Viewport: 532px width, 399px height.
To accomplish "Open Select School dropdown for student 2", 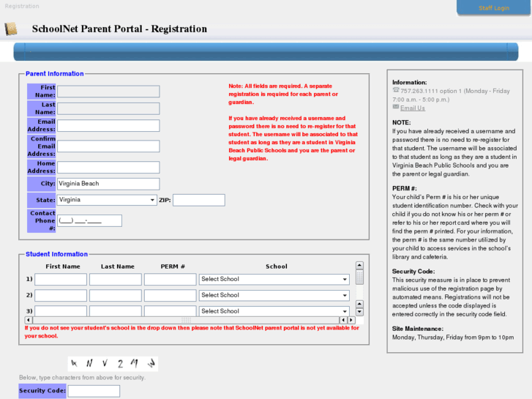I will pos(274,296).
